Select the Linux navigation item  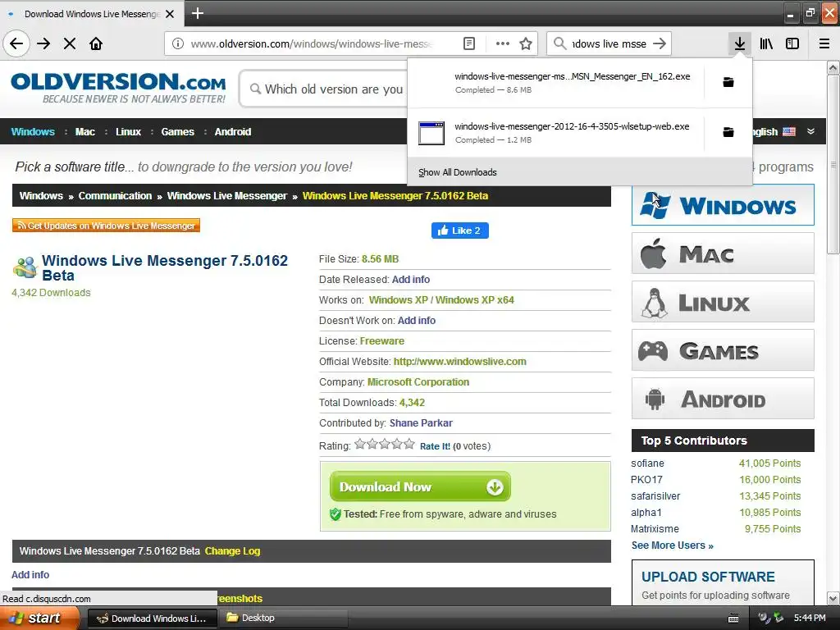point(129,132)
